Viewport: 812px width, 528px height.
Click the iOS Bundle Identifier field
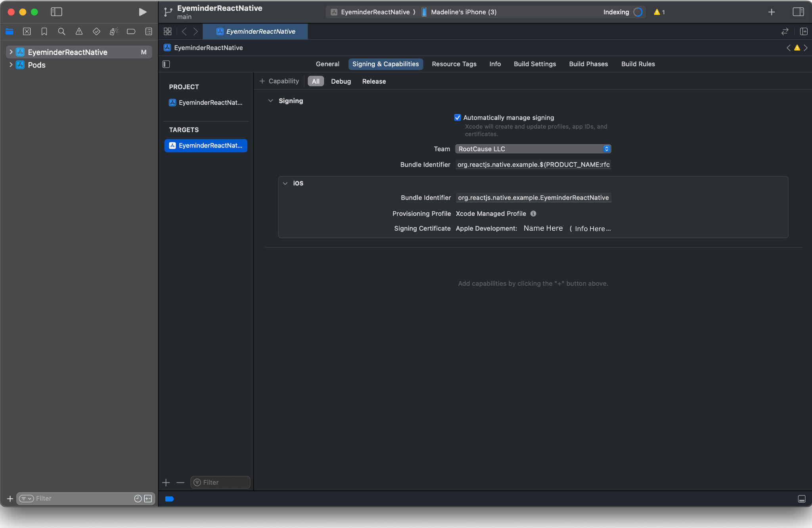pyautogui.click(x=533, y=198)
